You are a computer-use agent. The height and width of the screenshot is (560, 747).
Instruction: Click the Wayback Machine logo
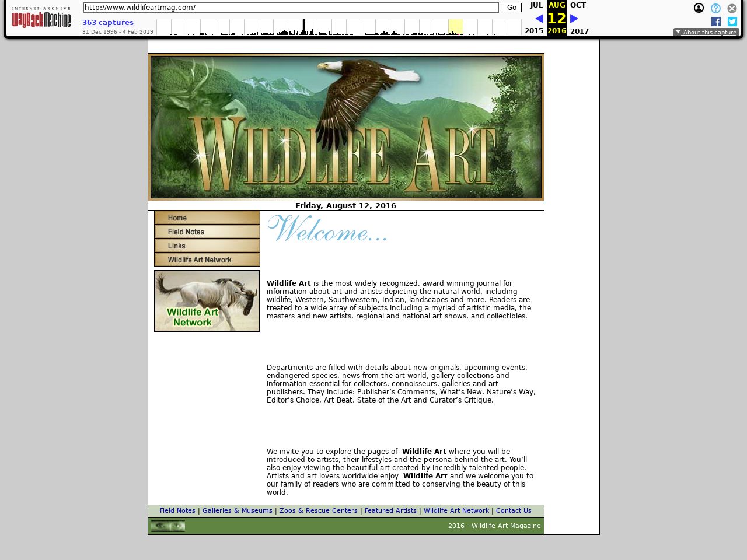(x=41, y=18)
